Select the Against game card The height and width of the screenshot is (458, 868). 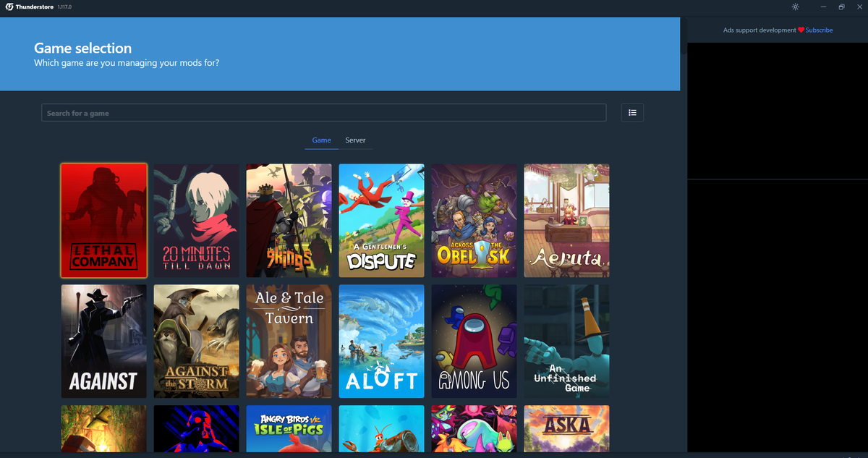pyautogui.click(x=104, y=341)
